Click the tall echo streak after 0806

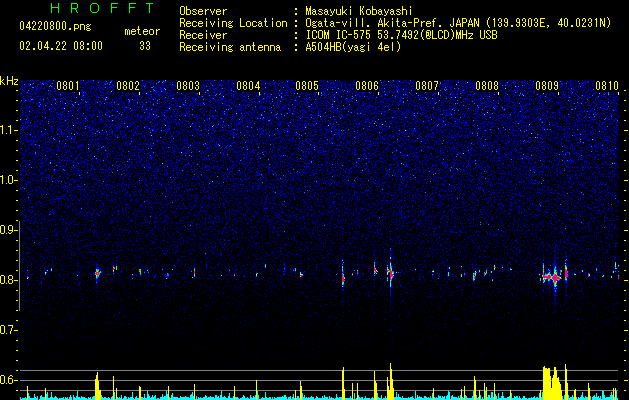pos(390,273)
